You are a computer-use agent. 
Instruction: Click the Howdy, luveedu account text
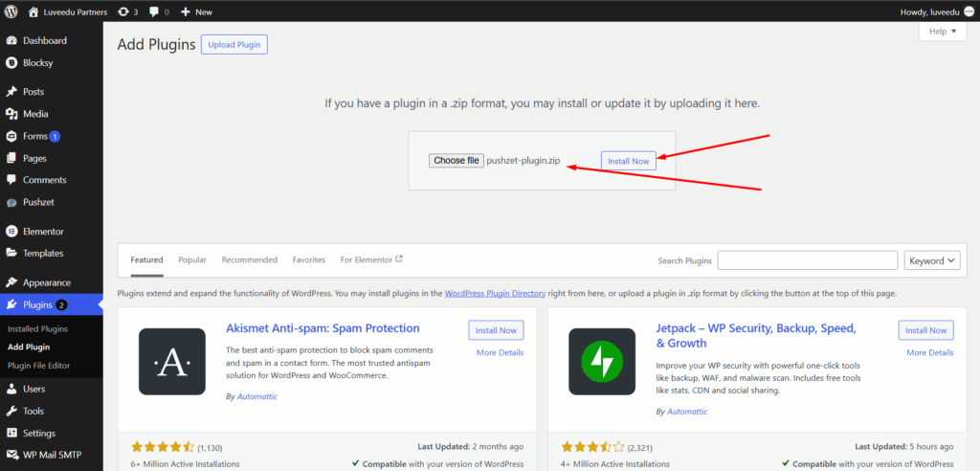tap(929, 11)
